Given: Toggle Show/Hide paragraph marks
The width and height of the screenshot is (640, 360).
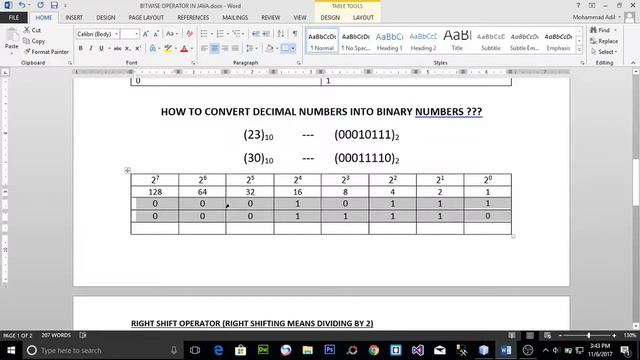Looking at the screenshot, I should (295, 34).
